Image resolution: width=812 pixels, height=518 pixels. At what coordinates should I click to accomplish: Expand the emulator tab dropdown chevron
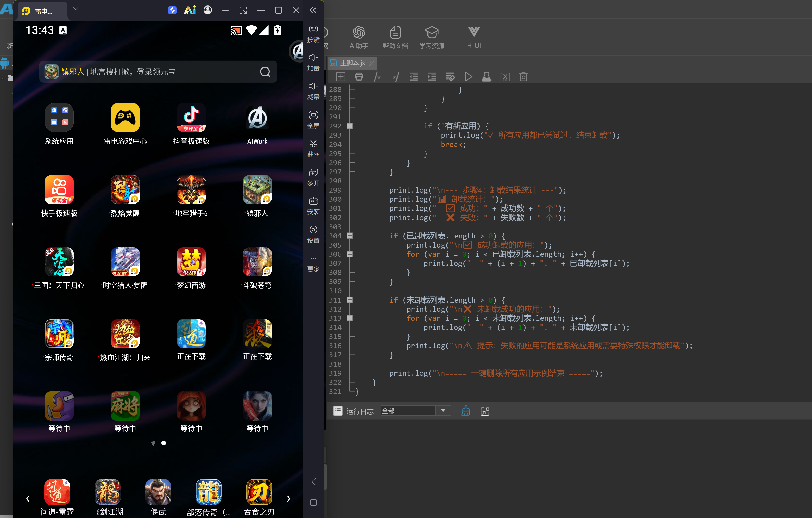point(76,9)
